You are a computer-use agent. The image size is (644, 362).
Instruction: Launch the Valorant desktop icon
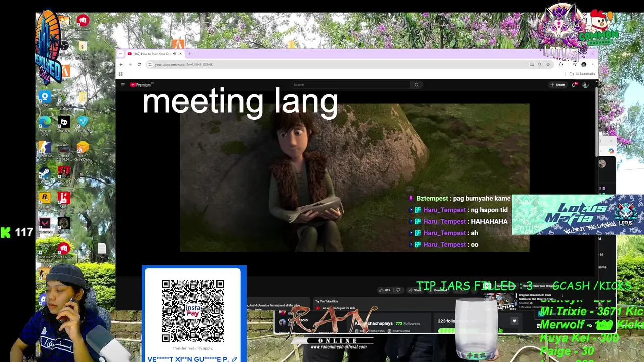pyautogui.click(x=45, y=226)
